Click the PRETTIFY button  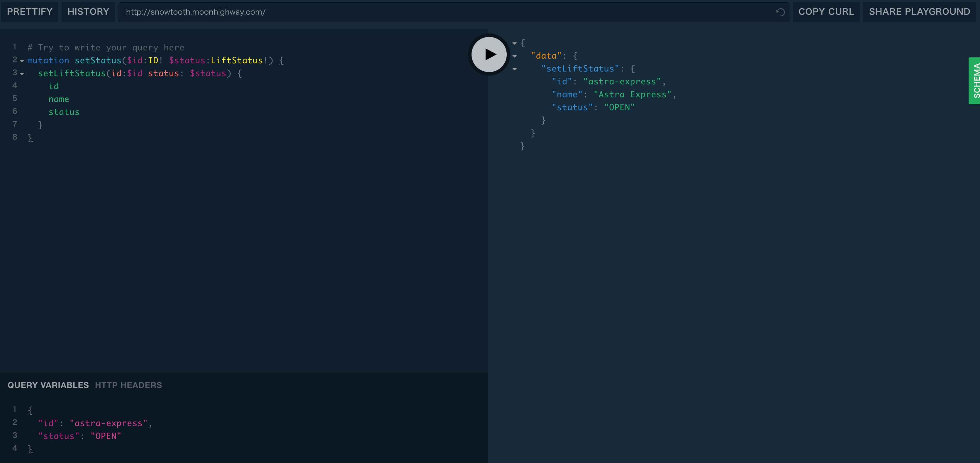(x=30, y=12)
